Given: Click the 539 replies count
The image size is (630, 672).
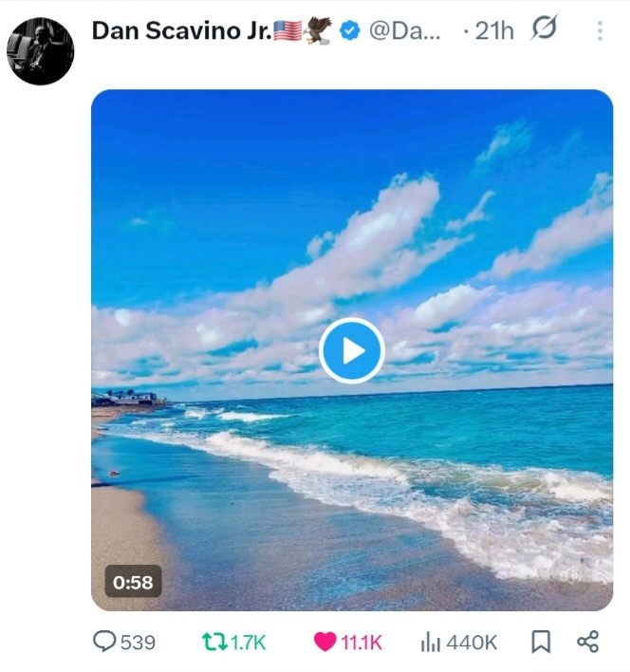Looking at the screenshot, I should coord(139,643).
